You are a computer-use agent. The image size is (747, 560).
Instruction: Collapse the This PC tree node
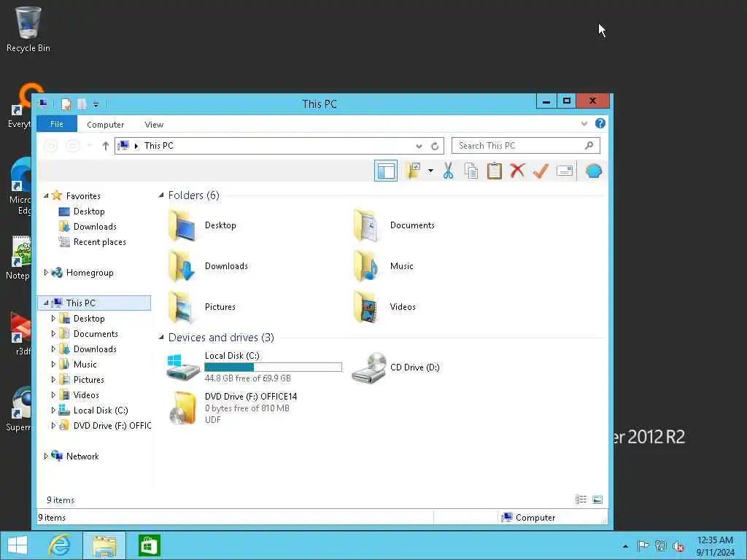tap(46, 303)
